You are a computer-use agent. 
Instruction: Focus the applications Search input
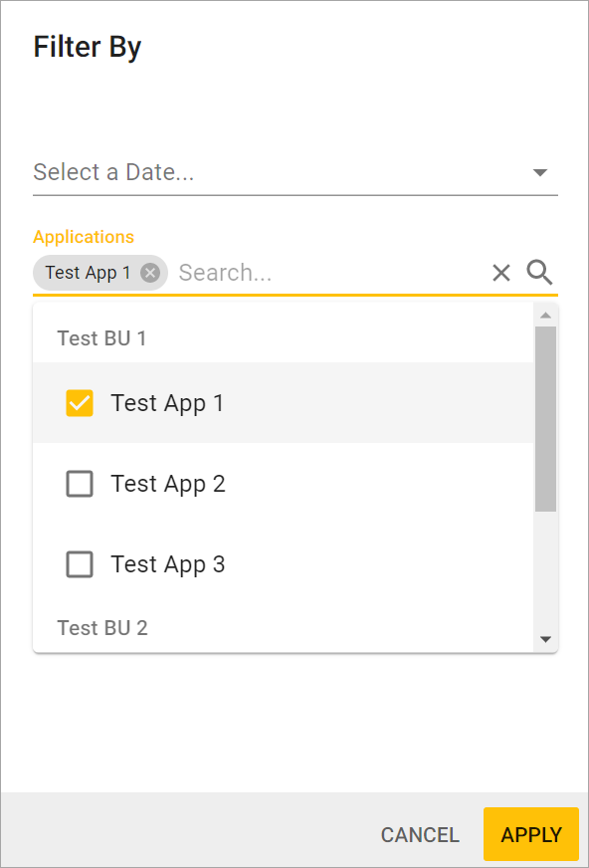tap(329, 273)
